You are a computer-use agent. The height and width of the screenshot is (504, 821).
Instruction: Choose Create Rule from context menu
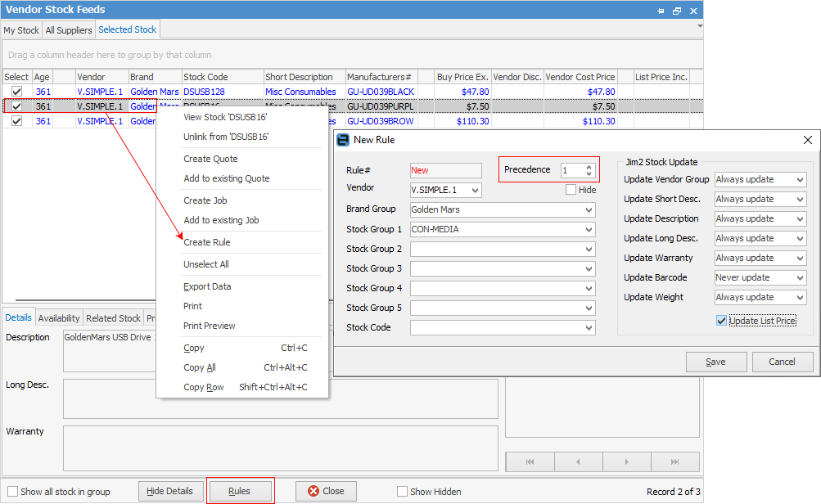(207, 242)
